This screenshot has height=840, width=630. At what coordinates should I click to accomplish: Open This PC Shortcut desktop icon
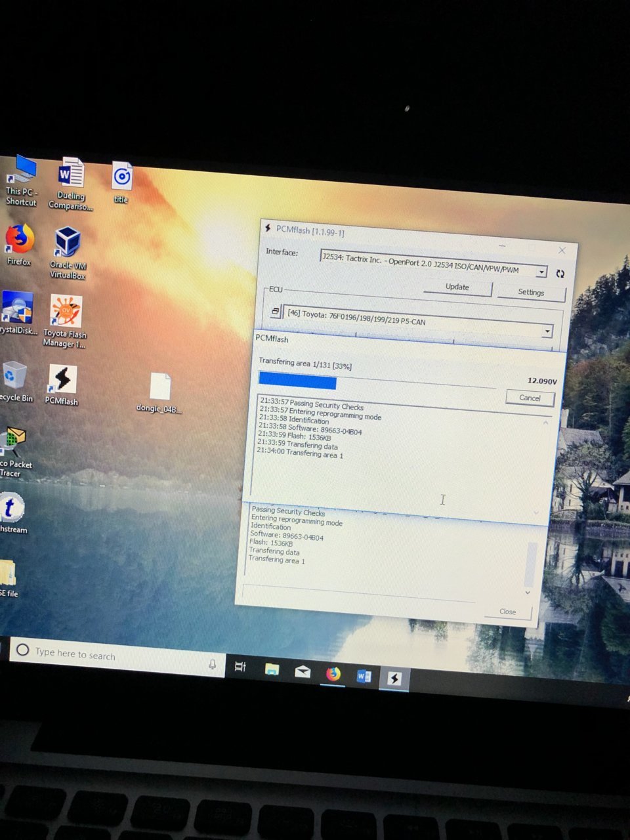(21, 180)
